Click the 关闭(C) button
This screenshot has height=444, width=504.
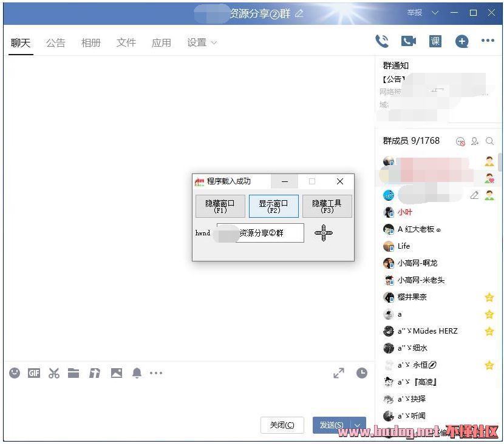pyautogui.click(x=282, y=425)
